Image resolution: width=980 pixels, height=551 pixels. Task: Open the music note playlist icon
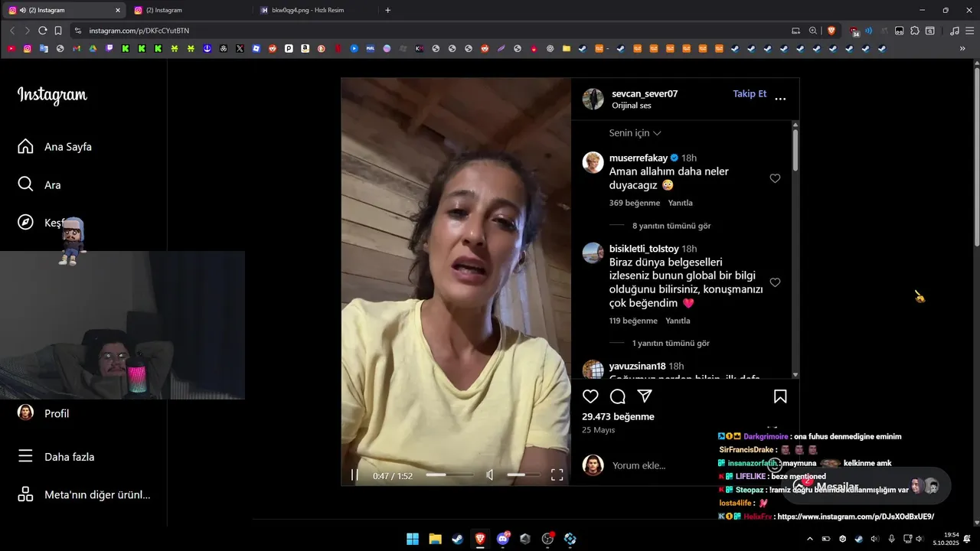954,31
